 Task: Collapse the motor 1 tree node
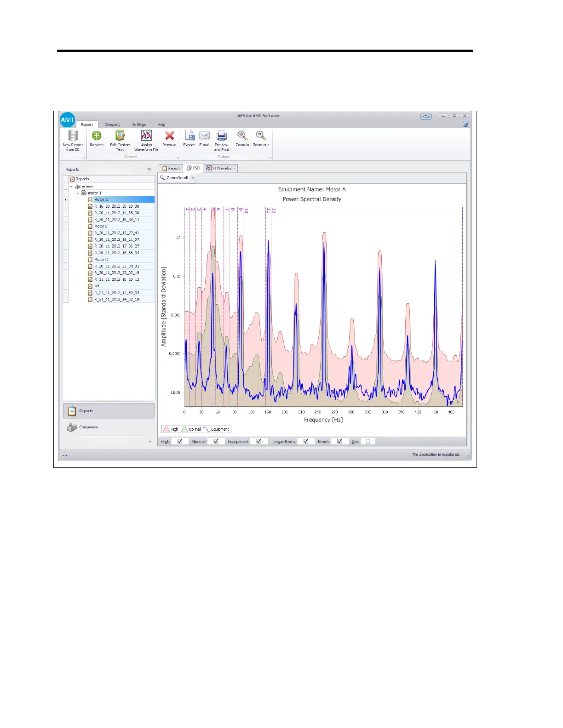coord(78,193)
